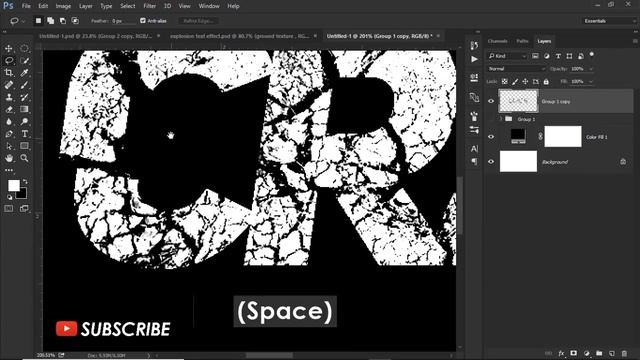Open the Fill slider dropdown arrow
Image resolution: width=640 pixels, height=360 pixels.
point(591,82)
